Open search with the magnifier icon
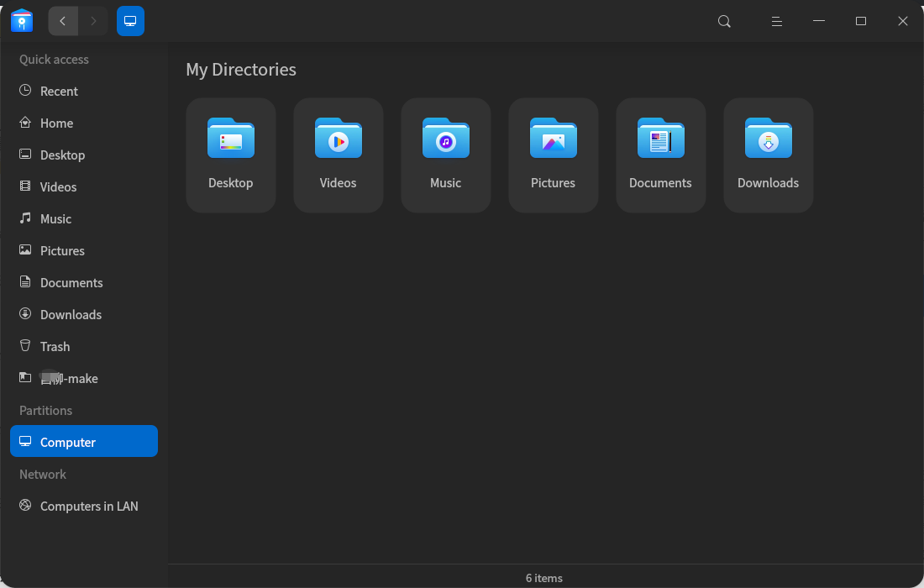The height and width of the screenshot is (588, 924). (724, 21)
